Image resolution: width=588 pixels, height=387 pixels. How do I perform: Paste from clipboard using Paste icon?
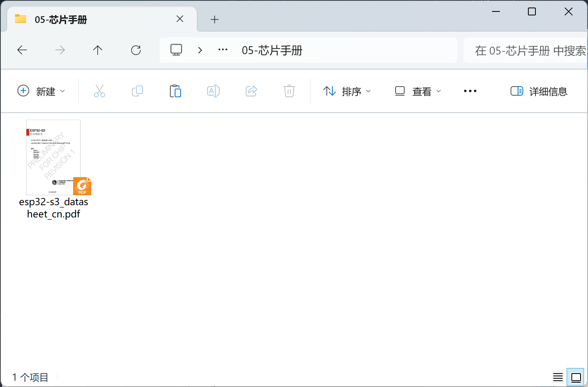pos(175,91)
